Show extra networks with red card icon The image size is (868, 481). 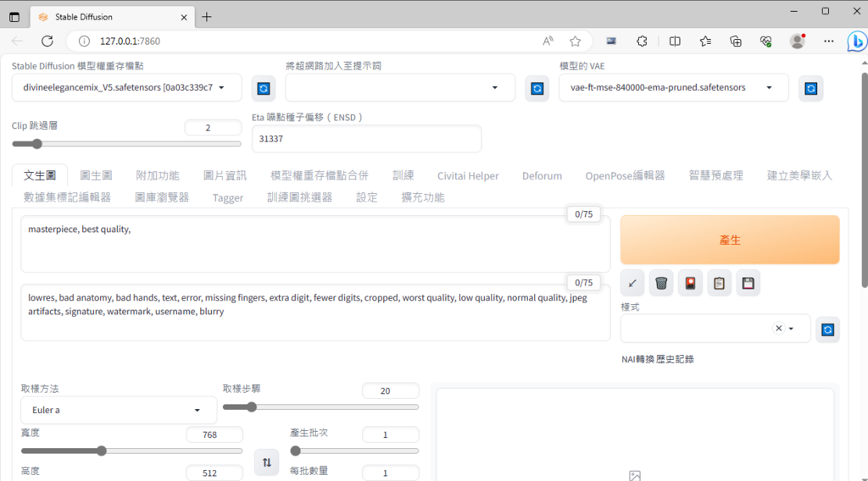pos(690,284)
